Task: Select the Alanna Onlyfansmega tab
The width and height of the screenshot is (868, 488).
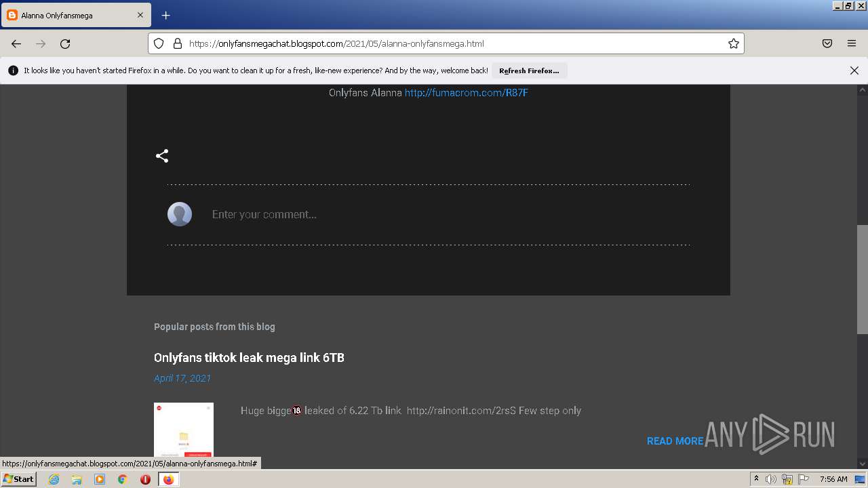Action: click(75, 15)
